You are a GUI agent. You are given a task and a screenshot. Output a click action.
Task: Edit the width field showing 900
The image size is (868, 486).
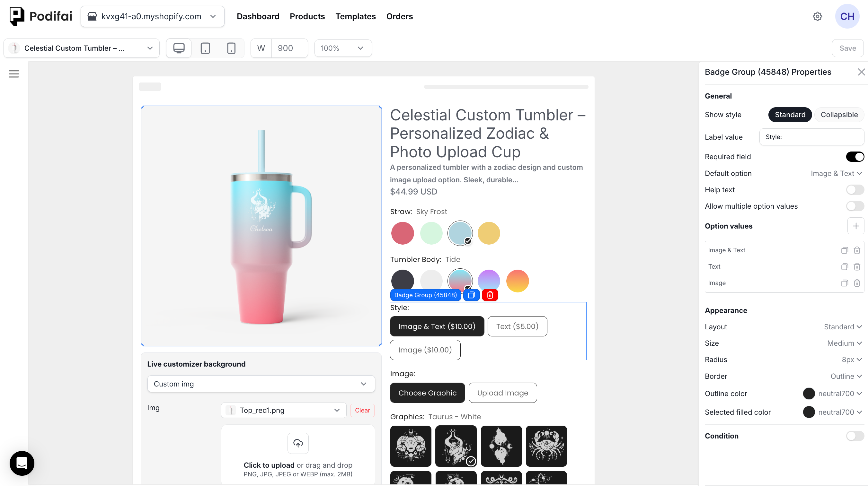tap(289, 48)
